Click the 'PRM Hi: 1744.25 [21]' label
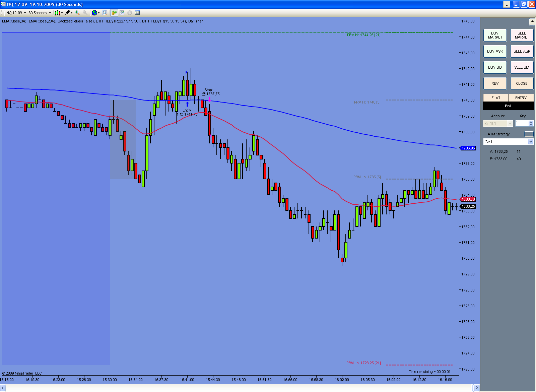536x392 pixels. coord(363,35)
